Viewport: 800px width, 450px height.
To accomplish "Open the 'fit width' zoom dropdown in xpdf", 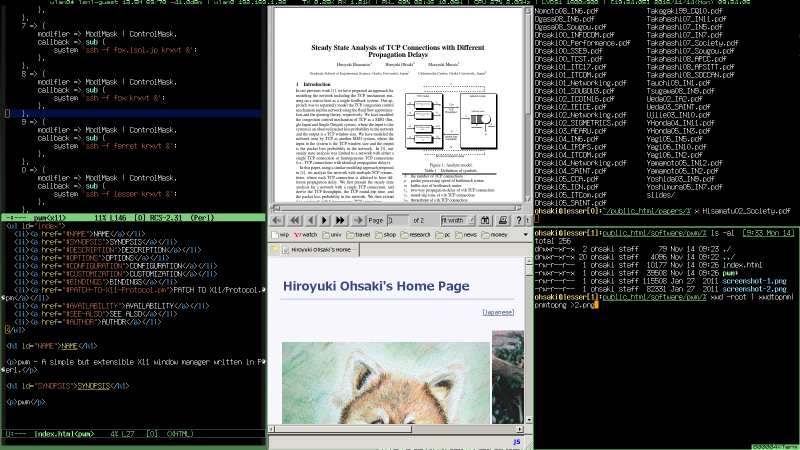I will (458, 220).
